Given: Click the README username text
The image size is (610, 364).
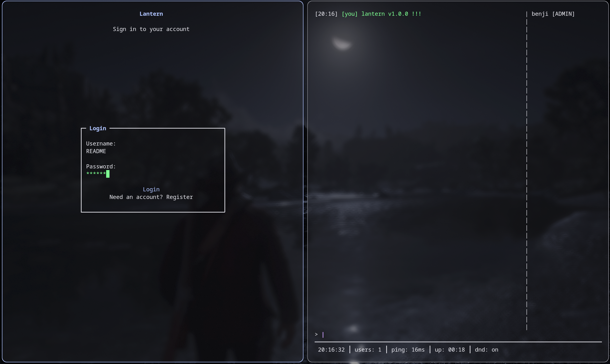Looking at the screenshot, I should click(96, 151).
